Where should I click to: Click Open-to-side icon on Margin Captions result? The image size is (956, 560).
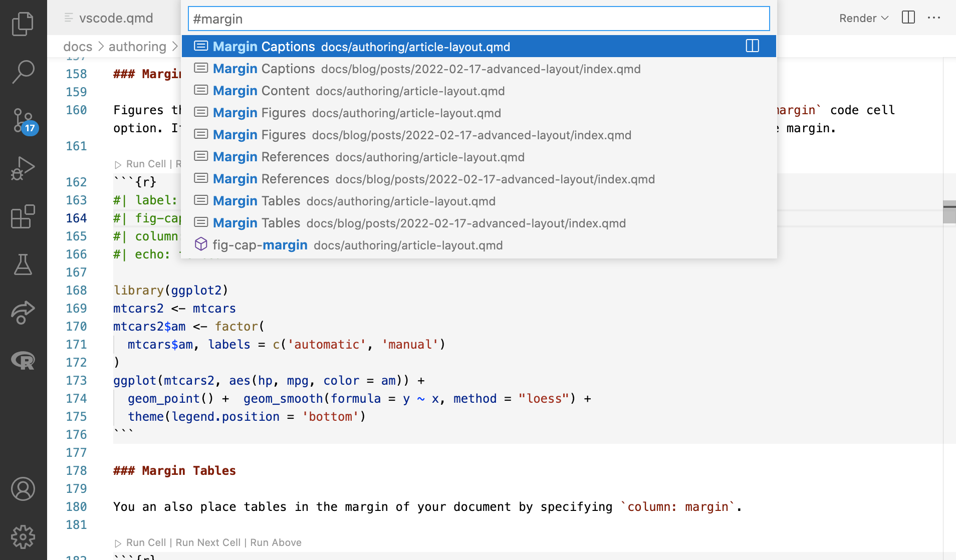752,46
